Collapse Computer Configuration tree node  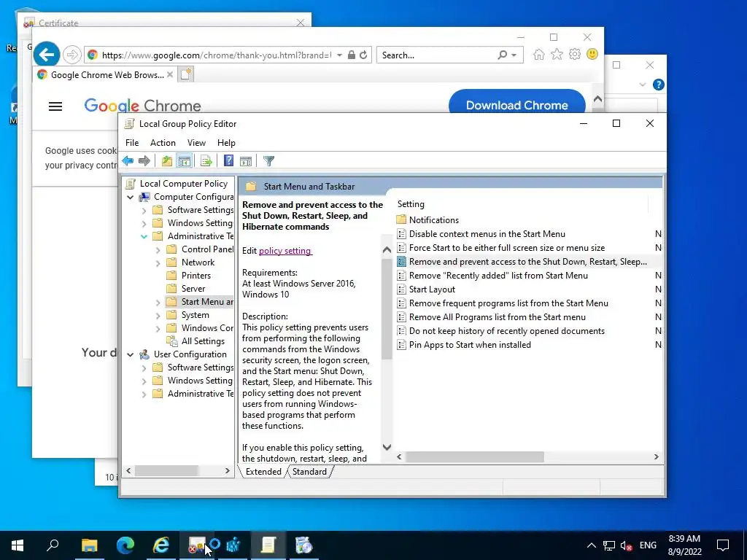point(130,197)
